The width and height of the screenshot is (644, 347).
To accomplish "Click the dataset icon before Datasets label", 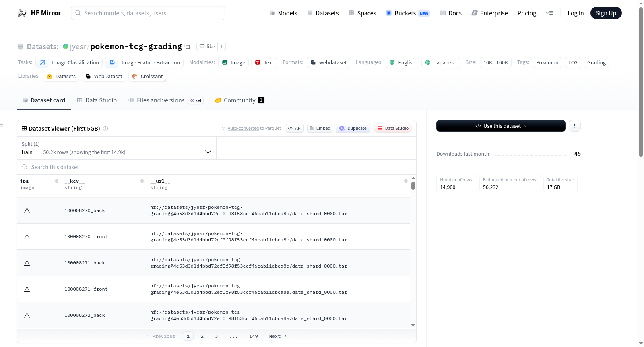I will click(21, 46).
